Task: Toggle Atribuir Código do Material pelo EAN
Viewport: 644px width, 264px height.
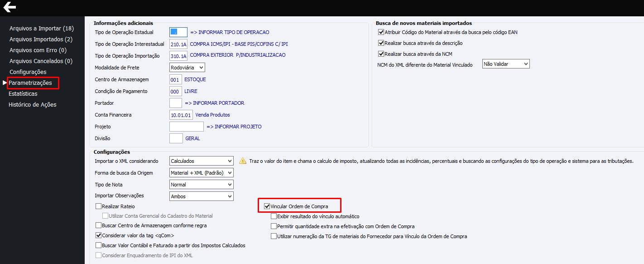Action: tap(381, 32)
